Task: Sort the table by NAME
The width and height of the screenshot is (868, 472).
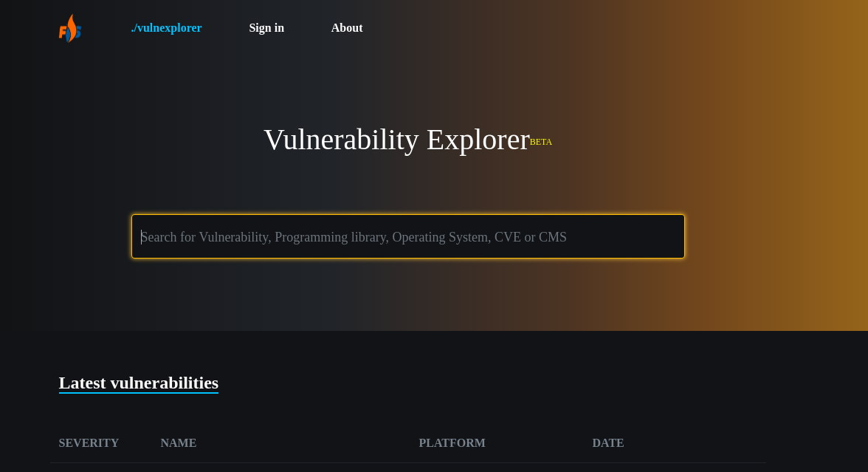Action: (x=178, y=442)
